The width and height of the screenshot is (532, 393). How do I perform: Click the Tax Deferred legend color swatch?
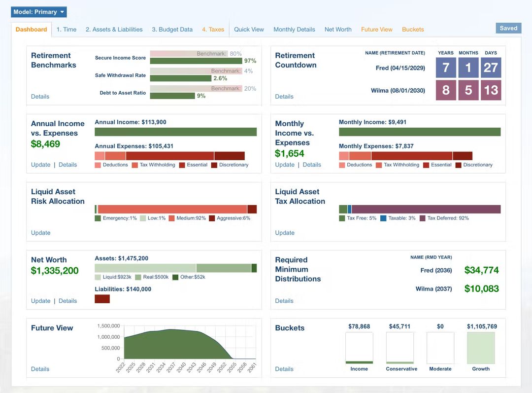click(x=423, y=218)
